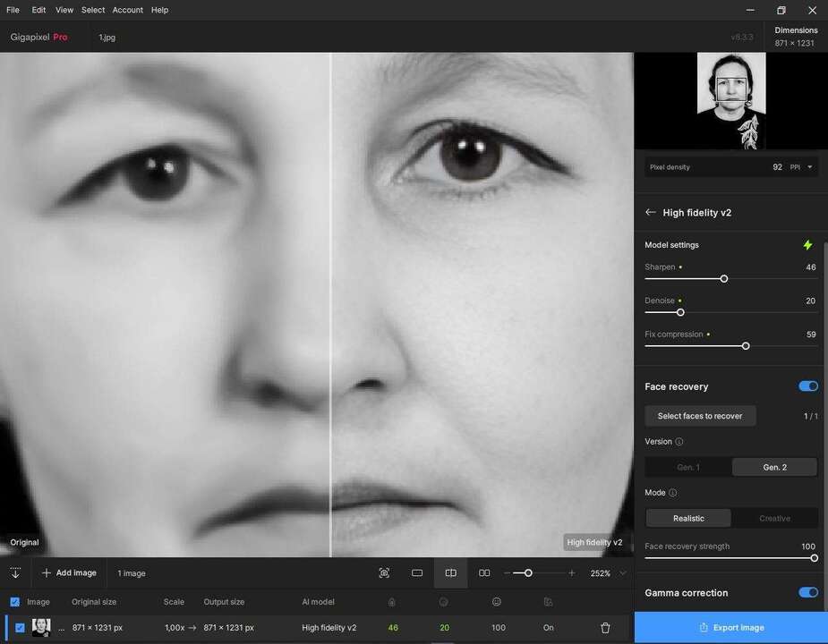
Task: Click the face detection focus icon
Action: (384, 573)
